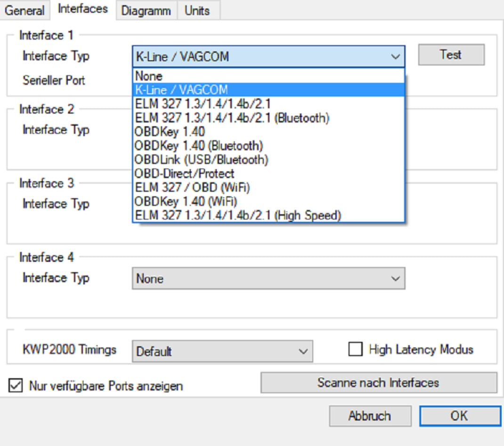The width and height of the screenshot is (504, 446).
Task: Select OBDKey 1.40 option
Action: pos(268,131)
